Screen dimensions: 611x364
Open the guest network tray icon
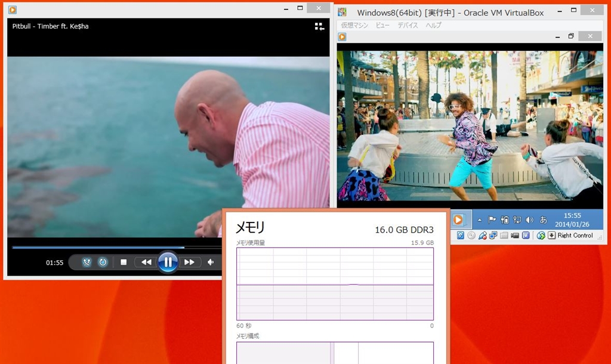click(517, 220)
